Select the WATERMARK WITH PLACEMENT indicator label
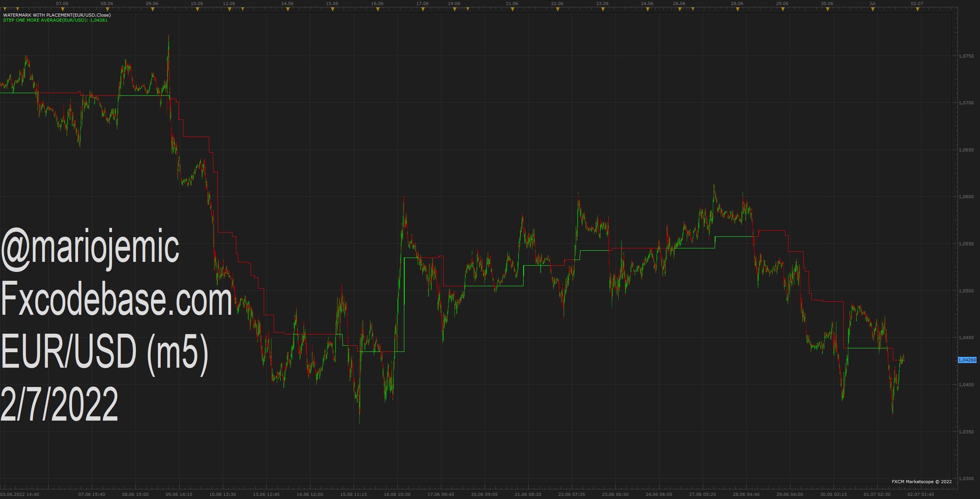 click(57, 15)
